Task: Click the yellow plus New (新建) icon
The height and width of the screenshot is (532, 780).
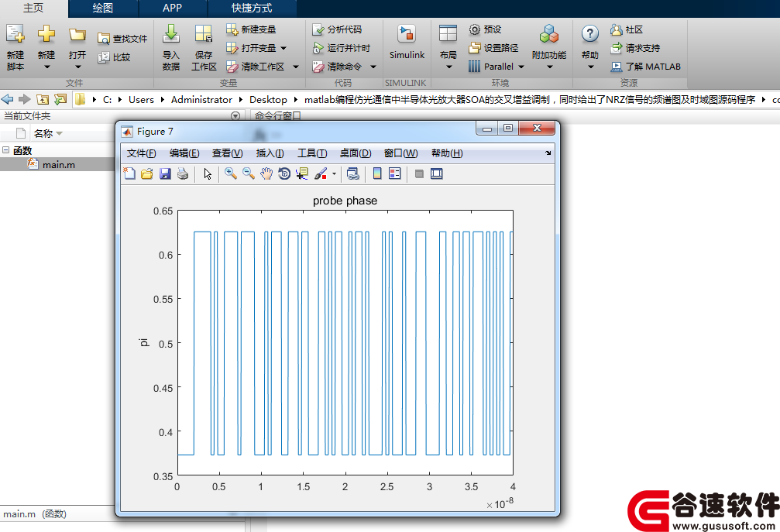Action: tap(46, 34)
